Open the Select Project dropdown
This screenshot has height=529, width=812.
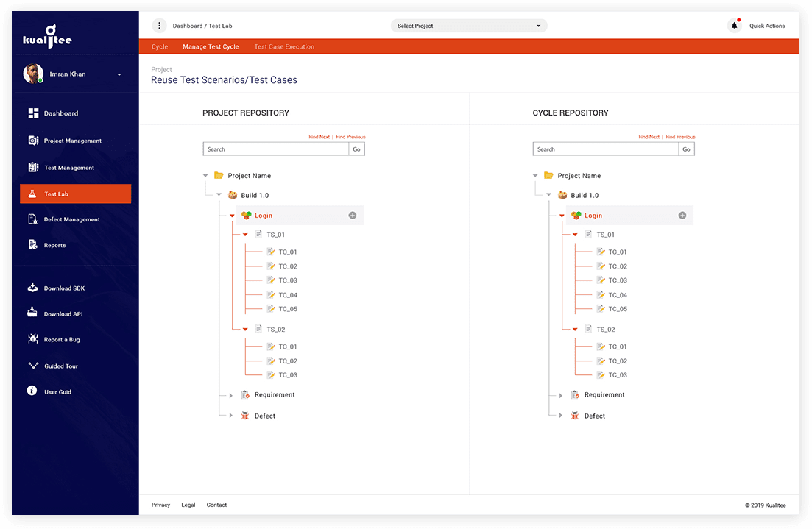469,26
